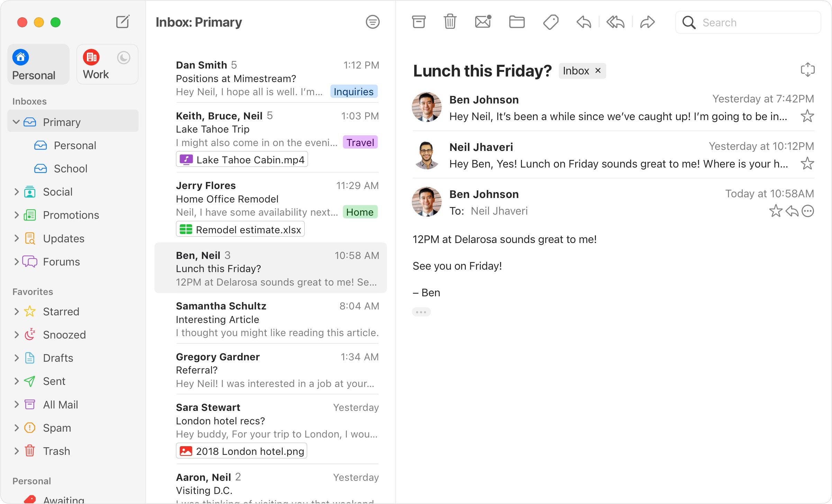Viewport: 832px width, 504px height.
Task: Click the compose new message icon
Action: tap(123, 22)
